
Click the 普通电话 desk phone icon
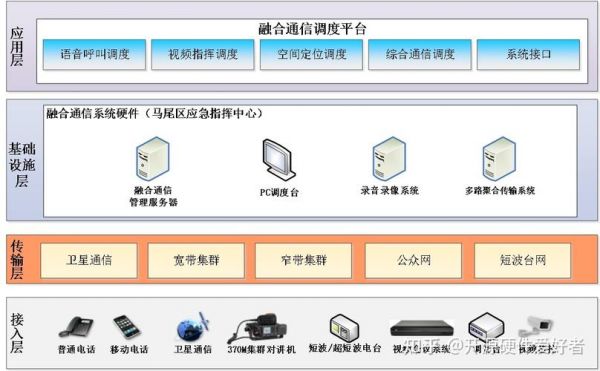coord(76,327)
